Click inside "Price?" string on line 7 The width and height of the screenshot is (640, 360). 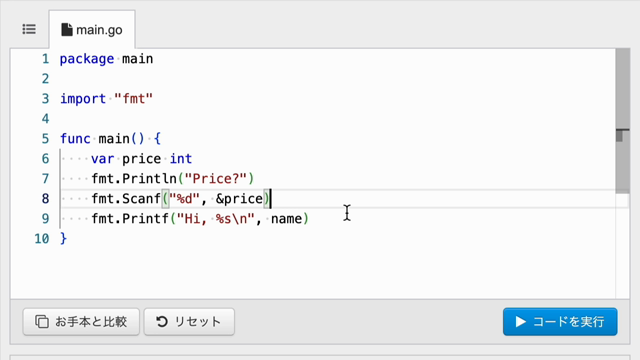coord(216,179)
